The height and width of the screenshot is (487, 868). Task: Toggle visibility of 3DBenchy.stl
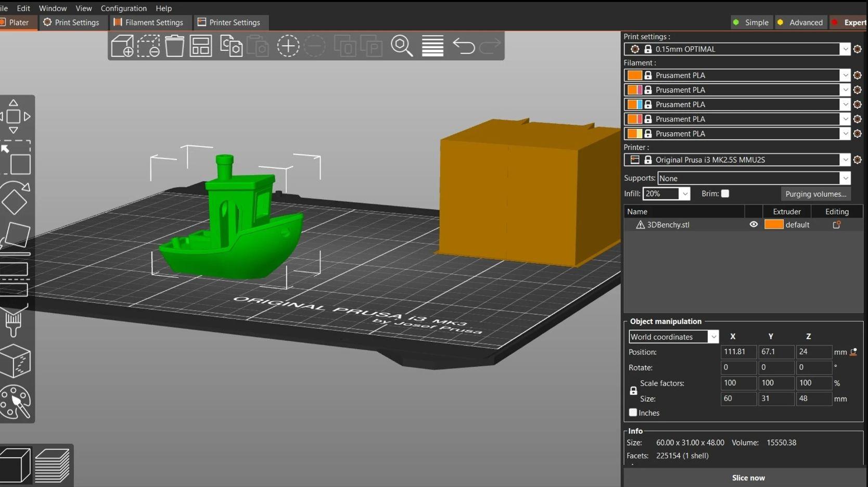753,224
